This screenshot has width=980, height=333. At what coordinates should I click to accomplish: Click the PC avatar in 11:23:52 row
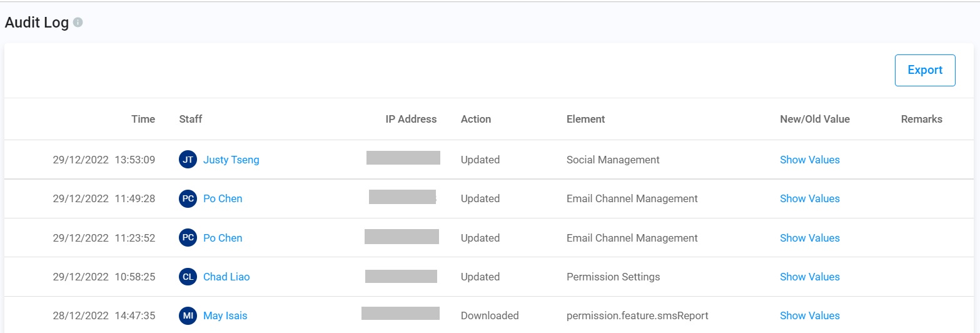(188, 238)
